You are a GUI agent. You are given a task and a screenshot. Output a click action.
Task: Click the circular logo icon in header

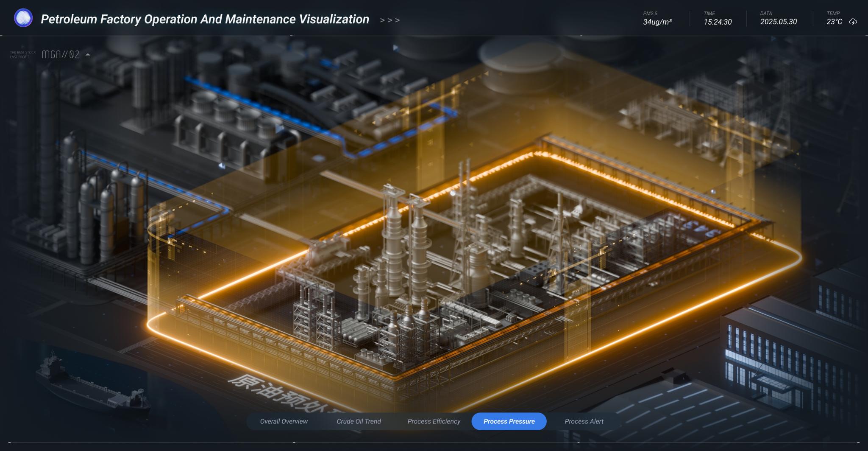(x=23, y=18)
